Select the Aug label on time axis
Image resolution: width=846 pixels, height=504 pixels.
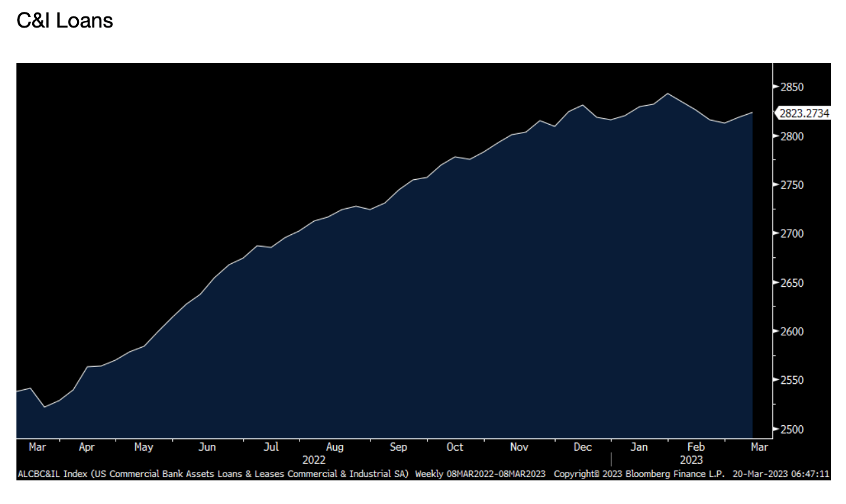(334, 447)
